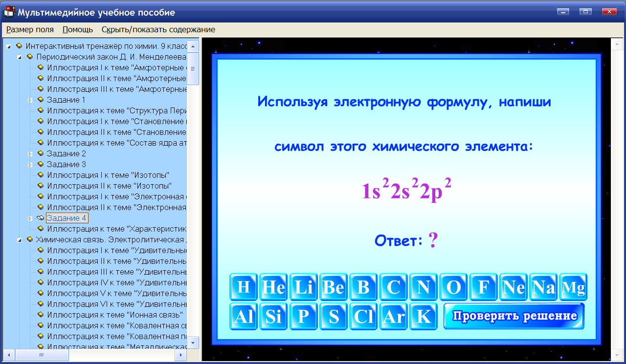
Task: Click "Скрыть/показать содержание" in the menu bar
Action: (157, 29)
